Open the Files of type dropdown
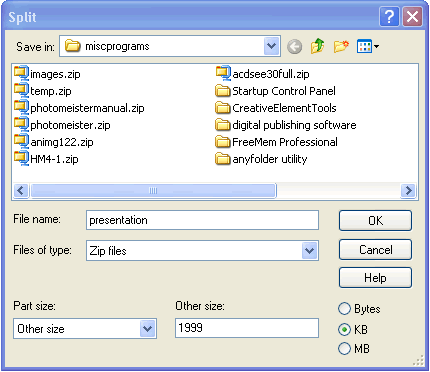 (310, 250)
